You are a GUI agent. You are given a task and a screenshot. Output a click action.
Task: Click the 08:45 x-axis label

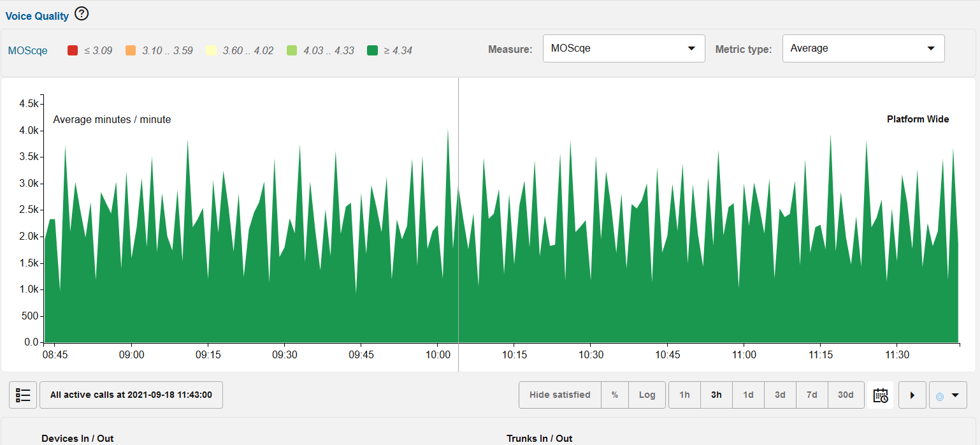tap(55, 355)
